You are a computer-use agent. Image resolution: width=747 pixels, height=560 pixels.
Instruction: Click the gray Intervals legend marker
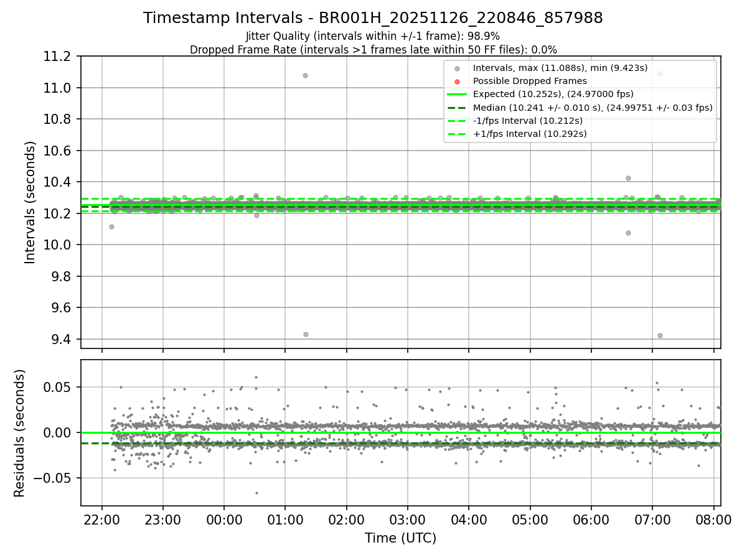(x=457, y=68)
